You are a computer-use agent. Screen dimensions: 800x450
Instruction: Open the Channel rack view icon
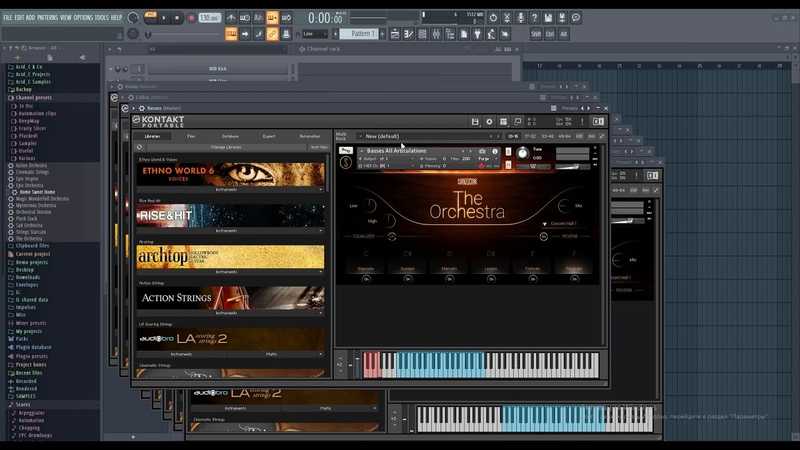pyautogui.click(x=422, y=34)
